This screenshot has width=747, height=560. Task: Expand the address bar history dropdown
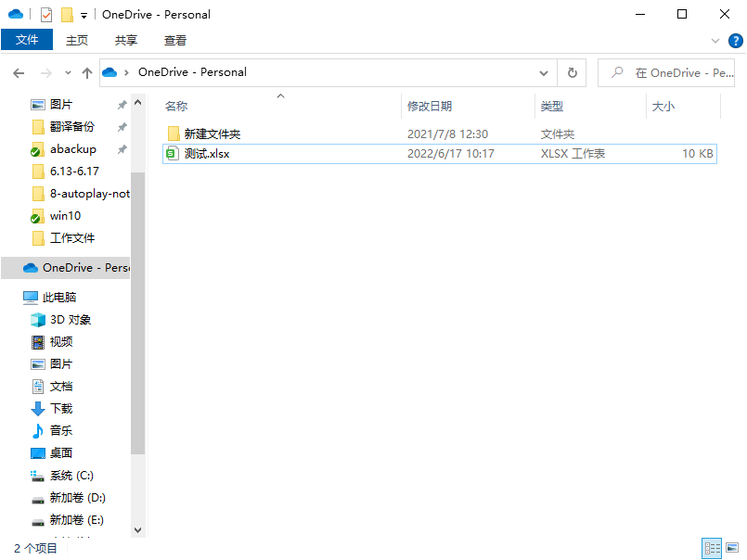[x=544, y=73]
